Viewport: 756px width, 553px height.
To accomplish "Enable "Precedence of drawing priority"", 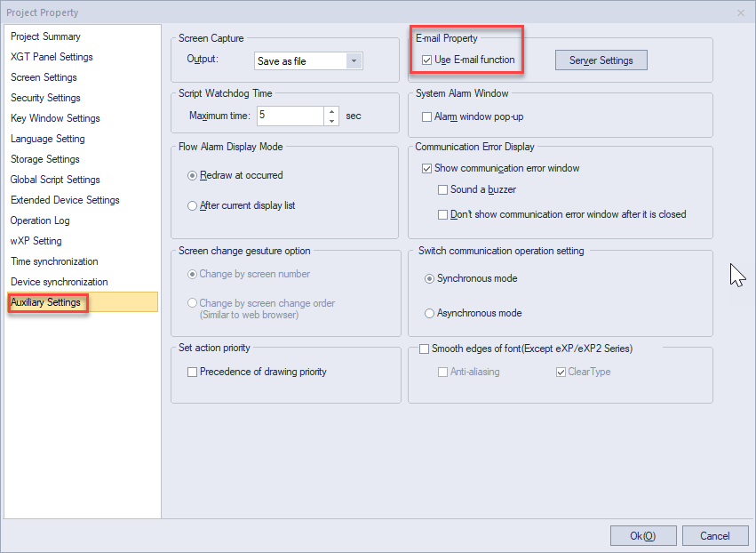I will click(193, 372).
